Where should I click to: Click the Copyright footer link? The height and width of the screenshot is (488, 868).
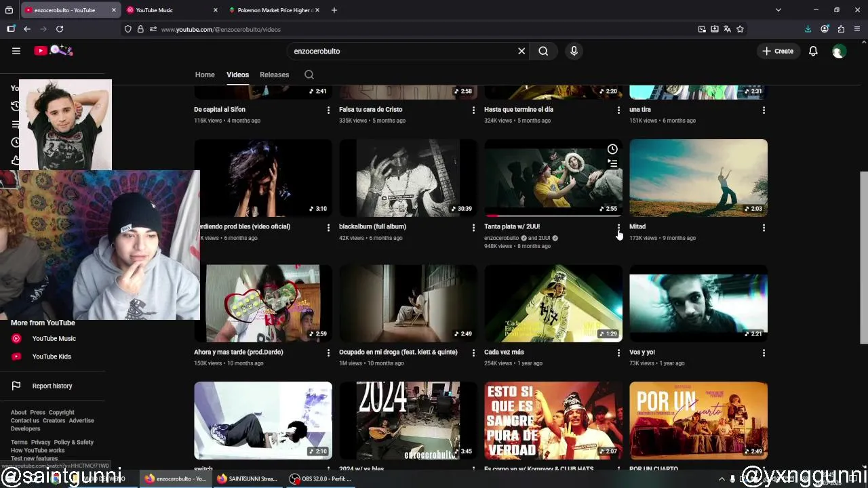[x=61, y=412]
